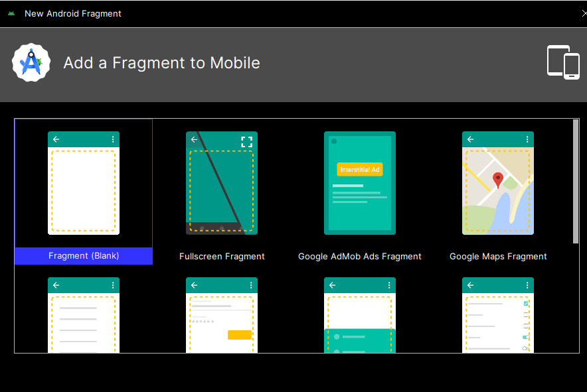587x392 pixels.
Task: Click the Google Maps Fragment label
Action: click(498, 256)
